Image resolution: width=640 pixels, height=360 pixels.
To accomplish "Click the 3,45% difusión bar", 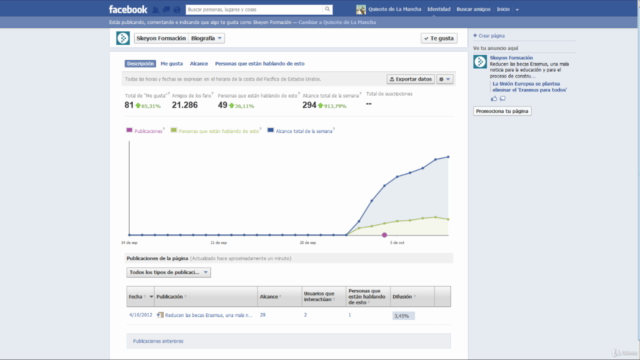I will (403, 316).
